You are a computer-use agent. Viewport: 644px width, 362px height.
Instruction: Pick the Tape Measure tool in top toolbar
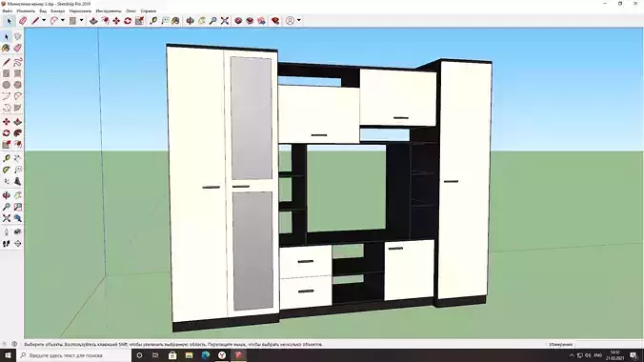point(153,21)
